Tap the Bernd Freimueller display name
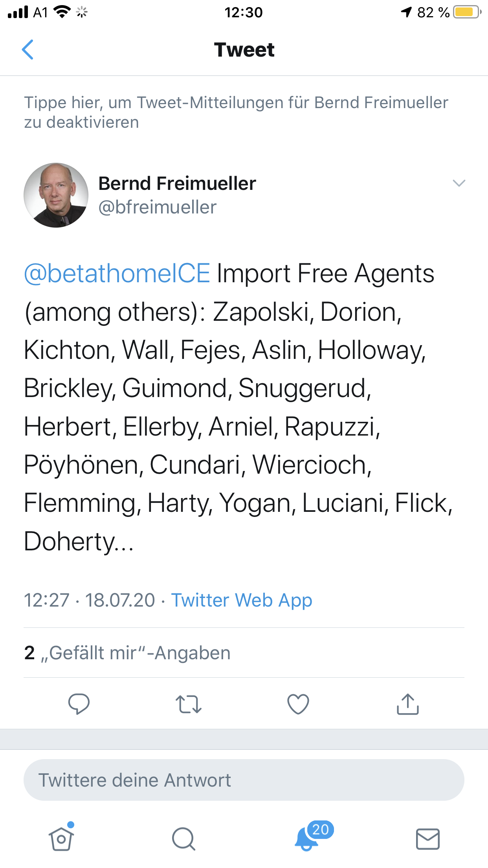Viewport: 488px width, 868px height. pos(177,184)
